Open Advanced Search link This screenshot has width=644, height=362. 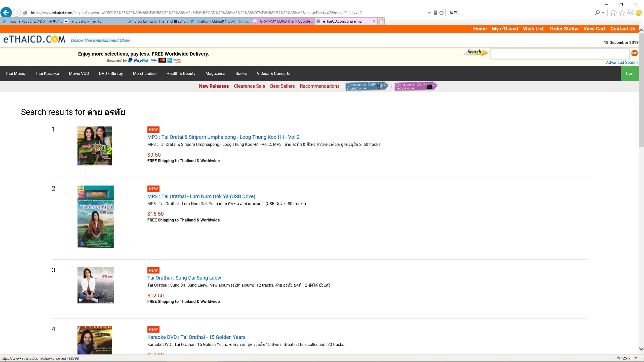click(622, 62)
